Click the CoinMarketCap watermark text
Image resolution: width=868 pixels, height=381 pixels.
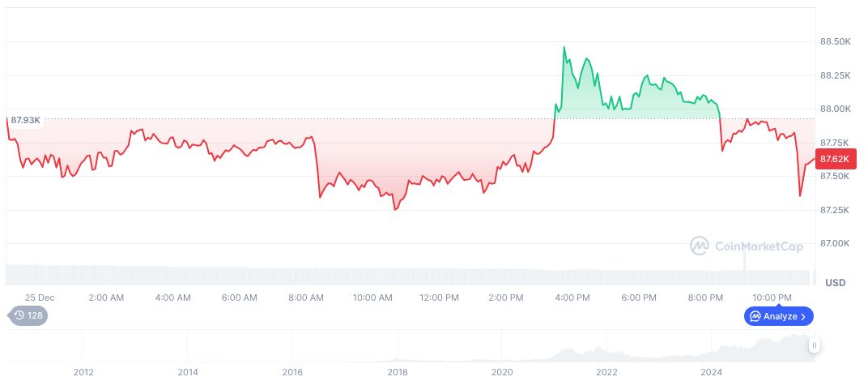[758, 245]
